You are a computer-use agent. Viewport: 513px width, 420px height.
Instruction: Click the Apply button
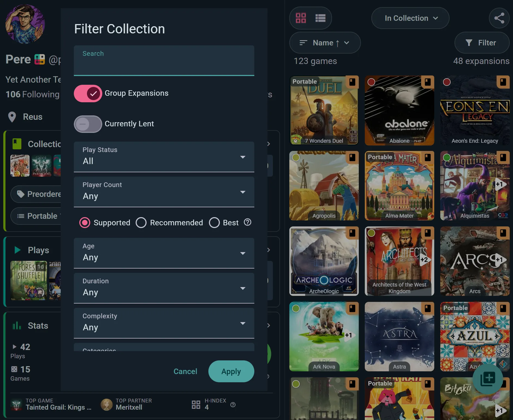231,371
